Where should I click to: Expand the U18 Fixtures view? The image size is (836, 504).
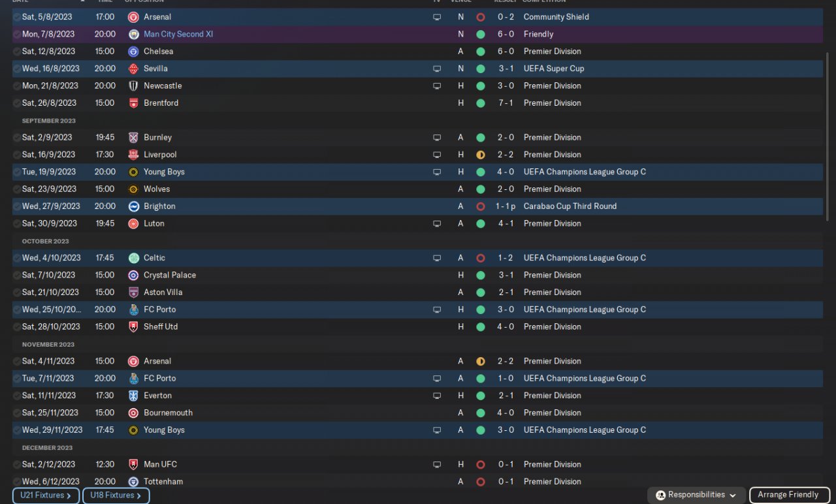[x=116, y=496]
